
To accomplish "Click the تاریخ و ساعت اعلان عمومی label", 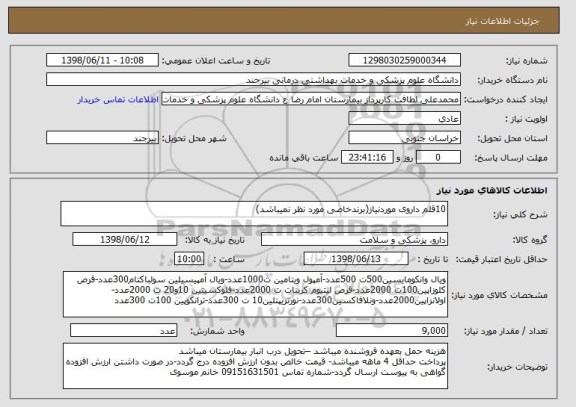I will (216, 61).
